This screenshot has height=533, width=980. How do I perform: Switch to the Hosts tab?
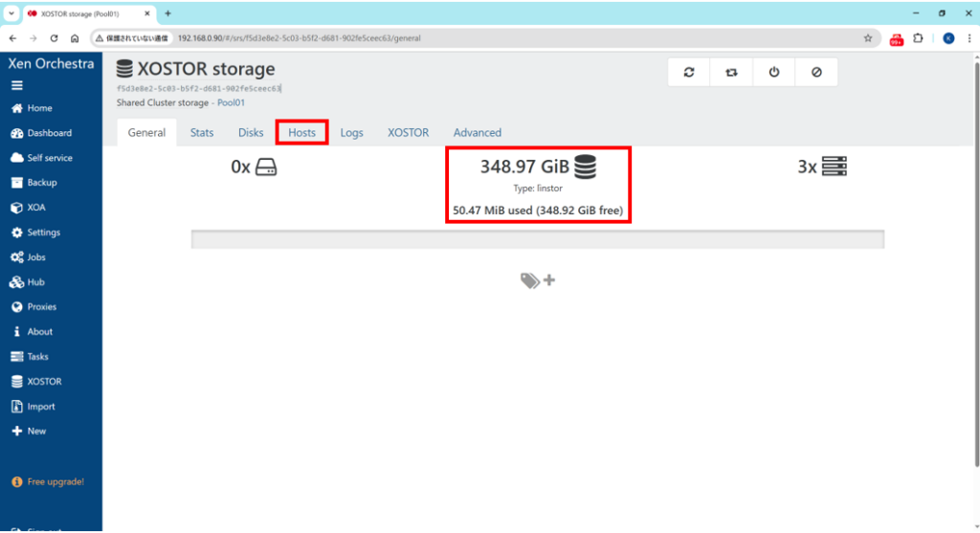coord(301,132)
